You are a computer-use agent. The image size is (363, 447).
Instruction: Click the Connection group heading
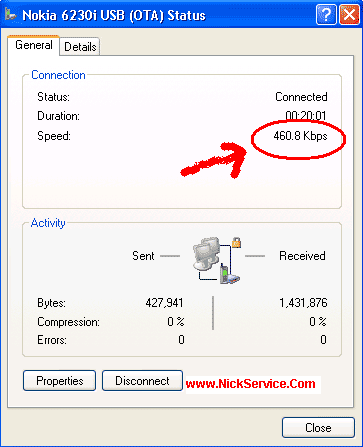coord(58,75)
